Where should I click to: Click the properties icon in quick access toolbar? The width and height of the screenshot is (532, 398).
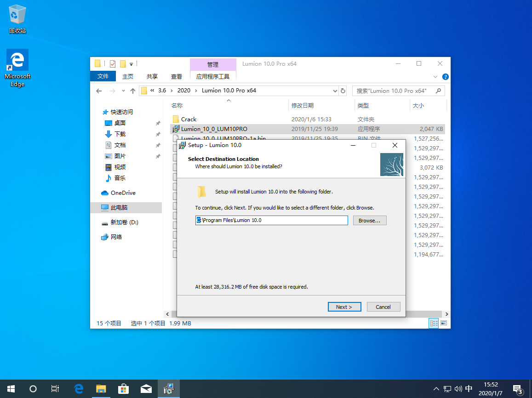click(x=113, y=64)
